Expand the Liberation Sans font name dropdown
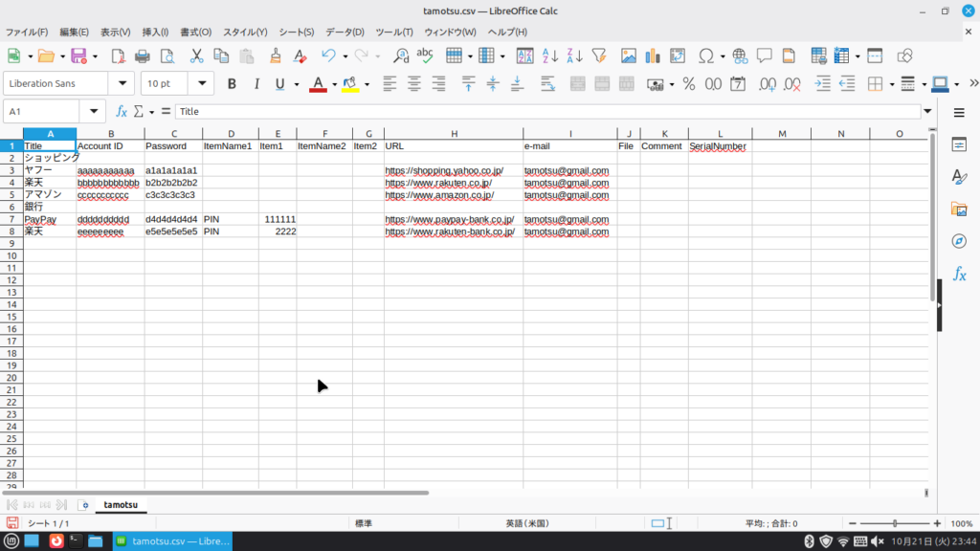The width and height of the screenshot is (980, 551). [x=122, y=84]
